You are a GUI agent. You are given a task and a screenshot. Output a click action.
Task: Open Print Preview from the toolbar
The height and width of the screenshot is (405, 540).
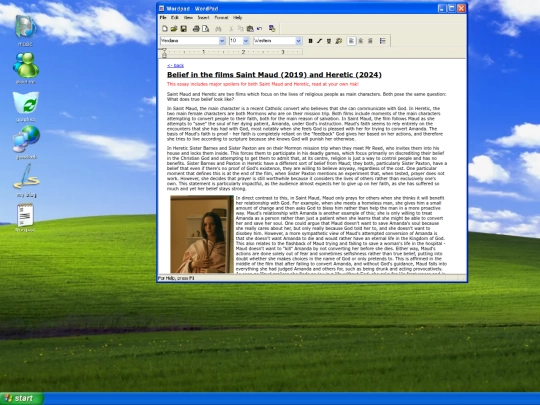(x=206, y=29)
